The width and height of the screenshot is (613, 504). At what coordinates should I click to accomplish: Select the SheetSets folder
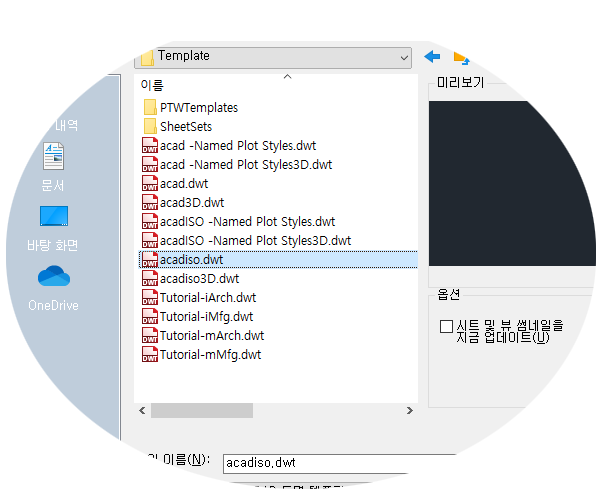[178, 126]
